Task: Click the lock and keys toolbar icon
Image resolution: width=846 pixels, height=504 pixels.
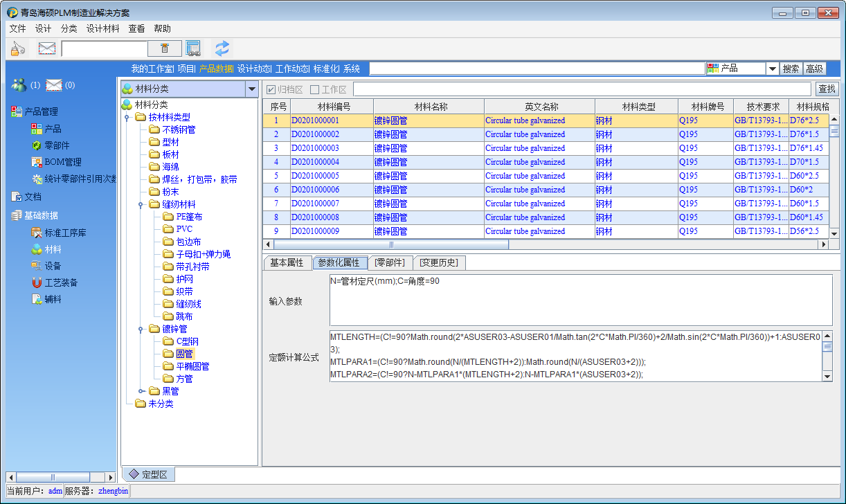Action: point(18,48)
